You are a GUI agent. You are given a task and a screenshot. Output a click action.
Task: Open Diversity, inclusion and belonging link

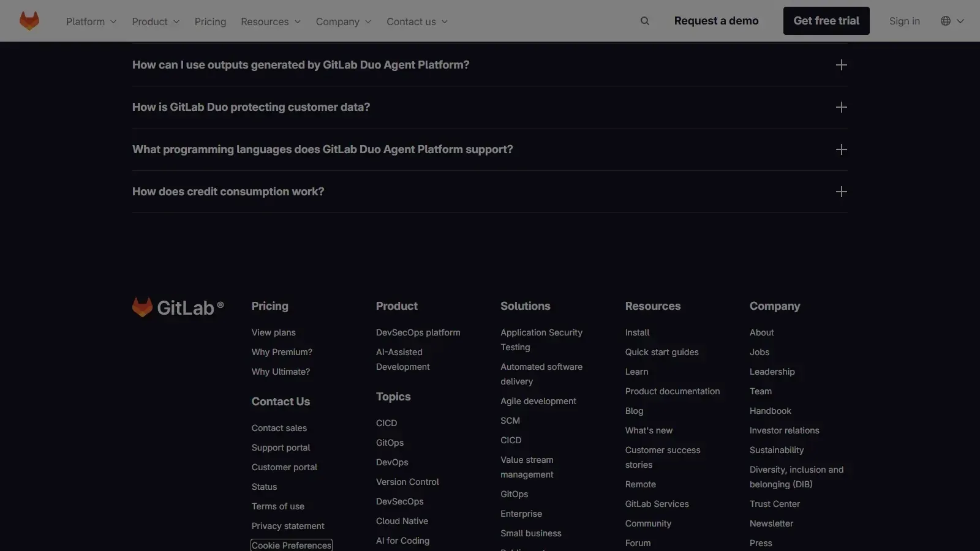pos(796,477)
